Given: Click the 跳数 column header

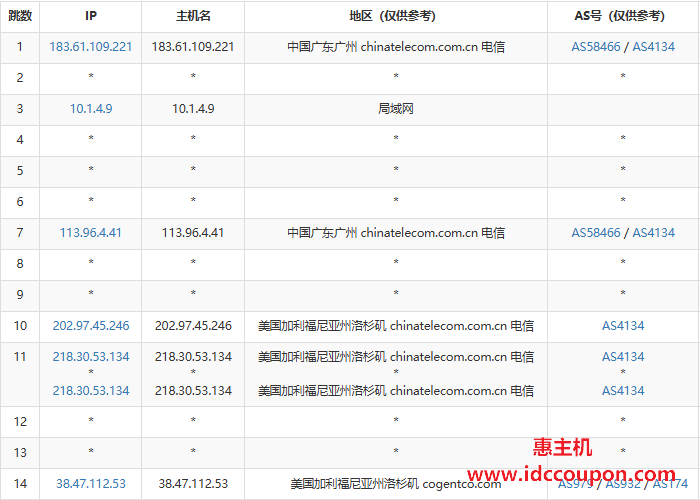Looking at the screenshot, I should [x=20, y=16].
